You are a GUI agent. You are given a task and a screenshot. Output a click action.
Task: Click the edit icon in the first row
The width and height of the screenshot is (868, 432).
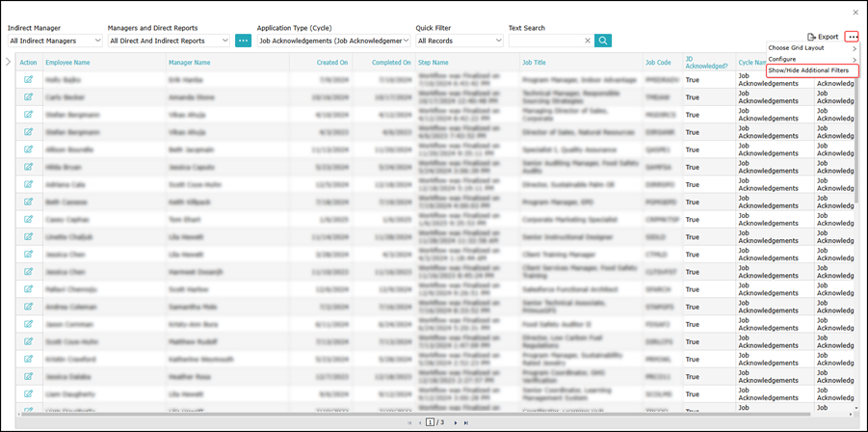point(29,79)
